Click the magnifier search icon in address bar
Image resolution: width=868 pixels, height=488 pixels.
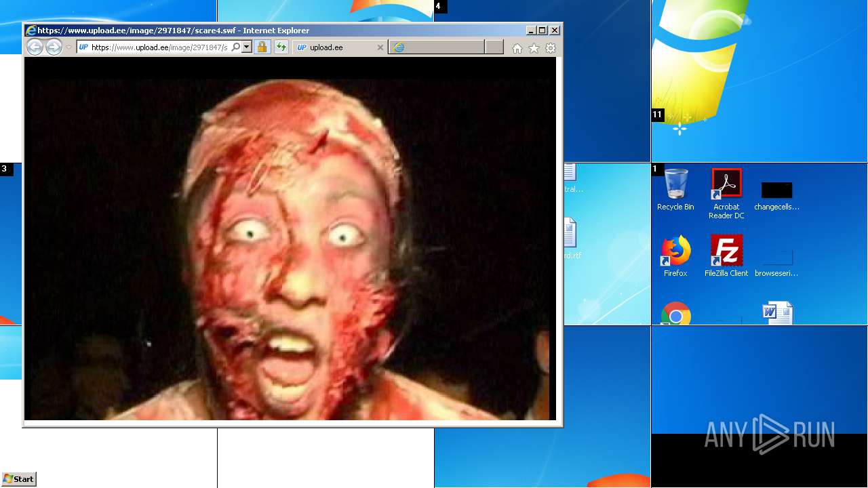click(235, 47)
